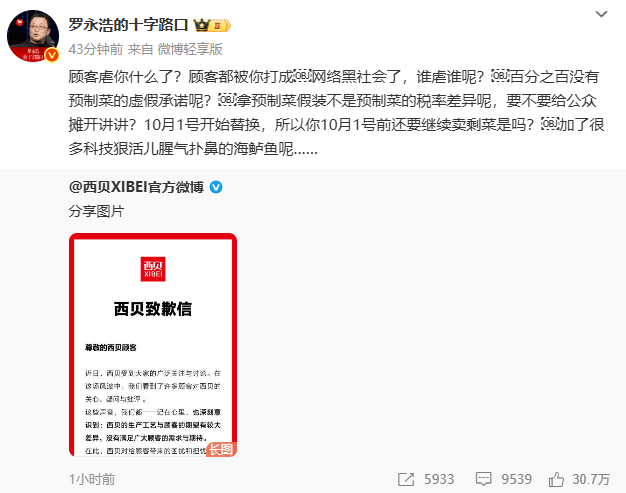626x493 pixels.
Task: Click the 长图 label on image
Action: pos(221,449)
